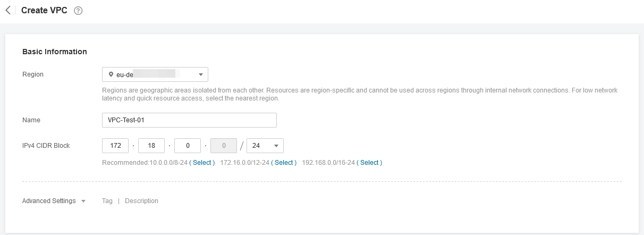Image resolution: width=644 pixels, height=235 pixels.
Task: Click the second CIDR octet field showing 18
Action: [x=151, y=146]
